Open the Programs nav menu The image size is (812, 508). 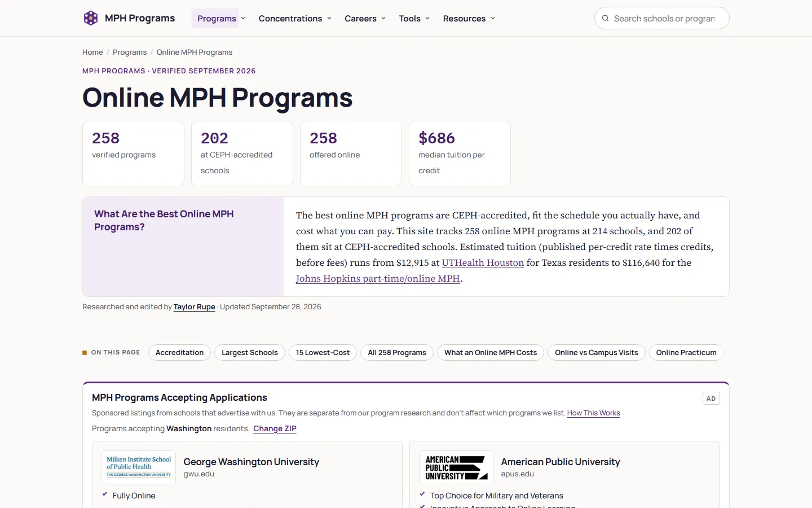217,19
